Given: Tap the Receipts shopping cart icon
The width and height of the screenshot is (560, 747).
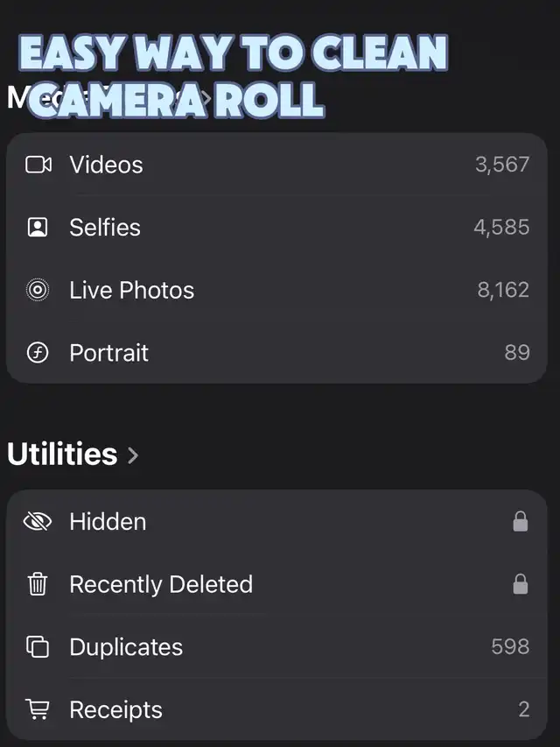Looking at the screenshot, I should click(38, 710).
